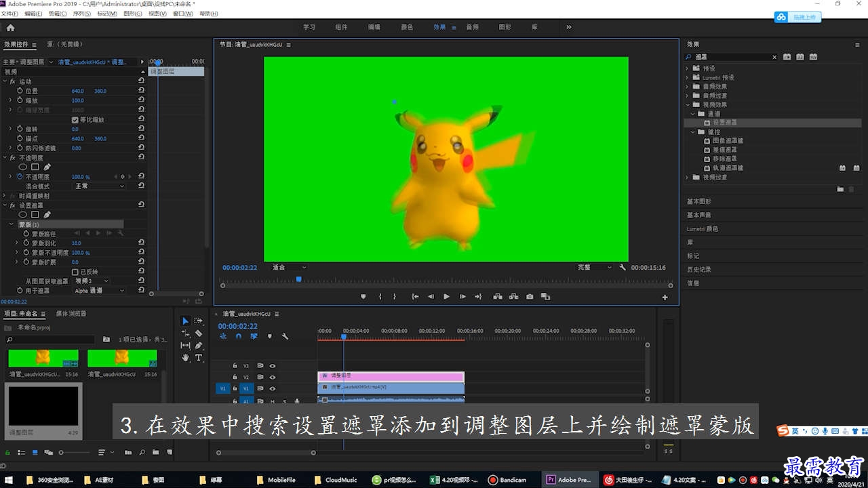The height and width of the screenshot is (488, 868).
Task: Switch to the 颜色 workspace
Action: click(x=407, y=27)
